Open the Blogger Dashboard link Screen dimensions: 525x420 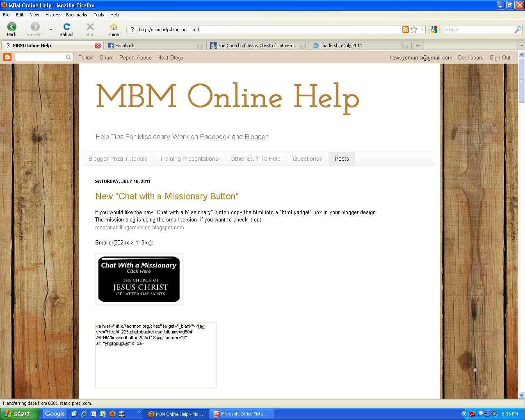[x=471, y=57]
